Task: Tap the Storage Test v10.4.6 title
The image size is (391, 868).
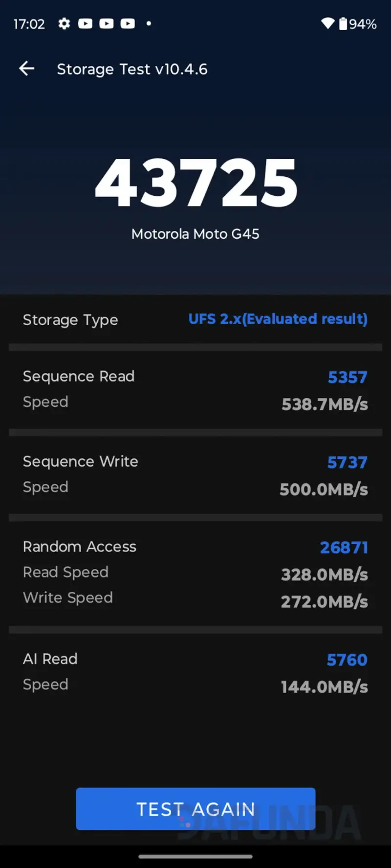Action: click(x=132, y=69)
